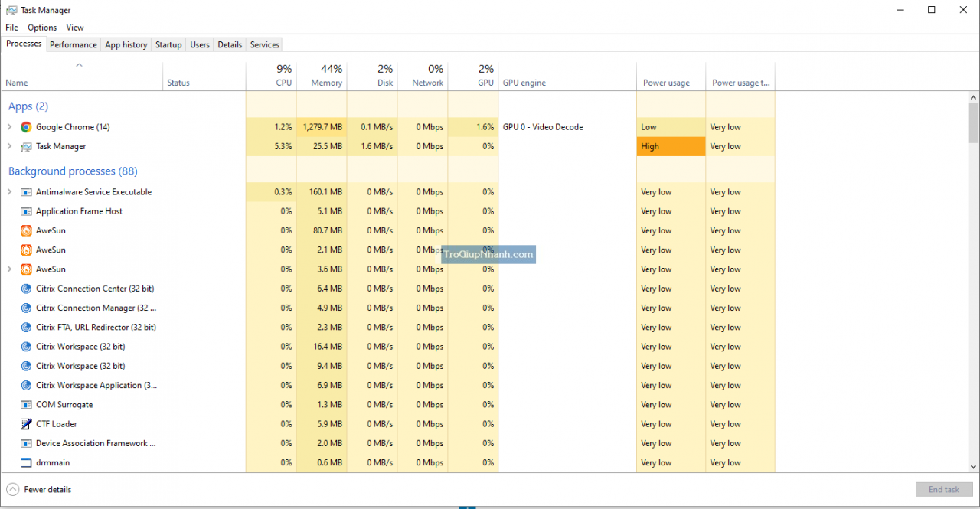
Task: Click the drmmain process icon
Action: [x=25, y=462]
